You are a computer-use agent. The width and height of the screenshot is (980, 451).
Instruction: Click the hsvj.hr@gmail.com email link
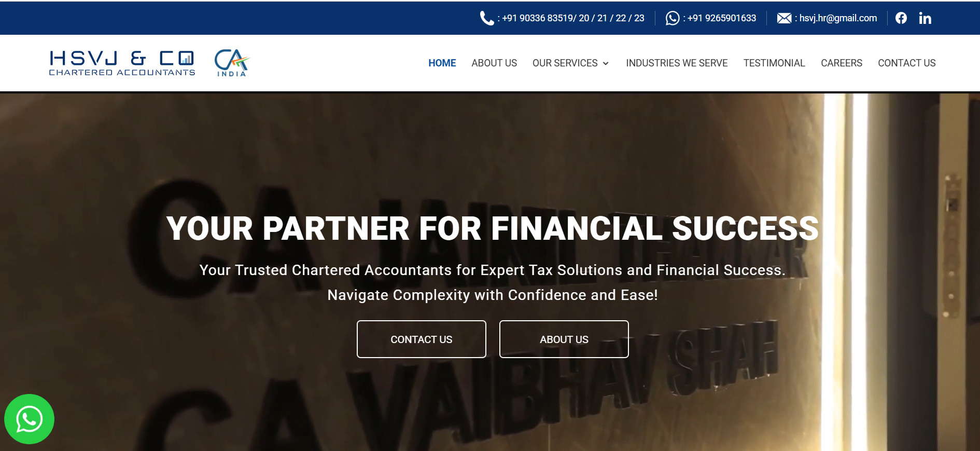(838, 18)
